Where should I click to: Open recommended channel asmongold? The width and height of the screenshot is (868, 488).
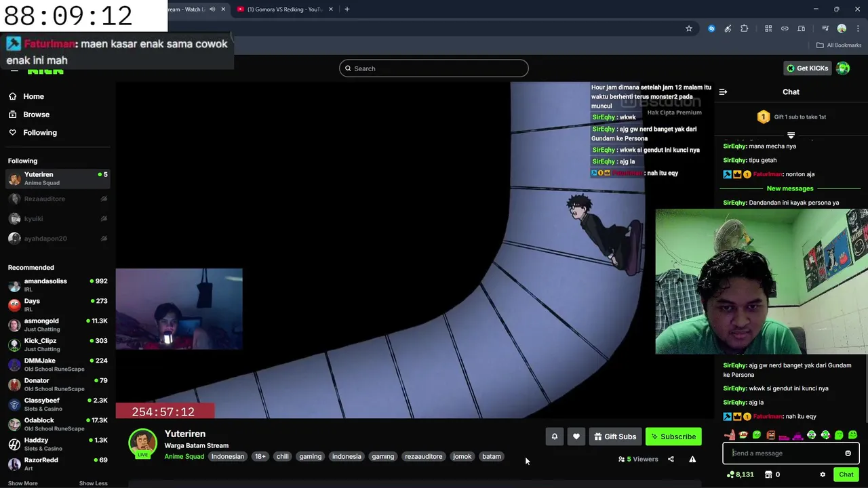[58, 325]
